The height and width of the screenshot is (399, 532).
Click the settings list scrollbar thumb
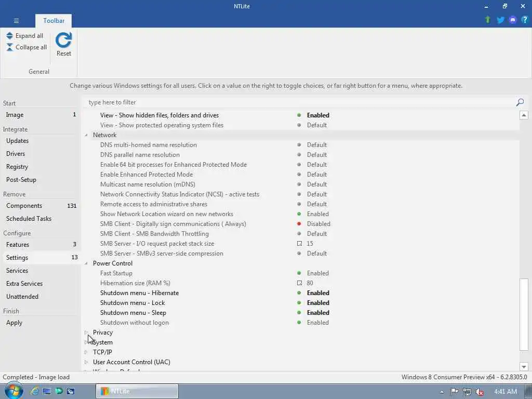tap(524, 314)
